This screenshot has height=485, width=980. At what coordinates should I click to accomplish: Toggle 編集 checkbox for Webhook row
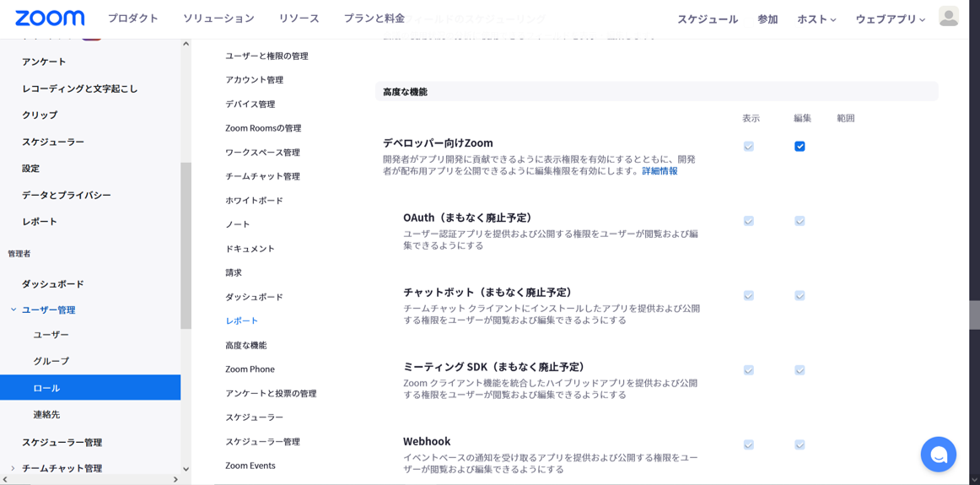coord(800,445)
